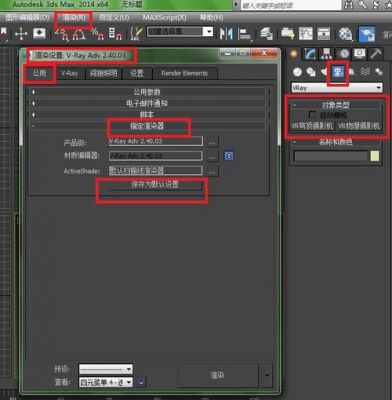Open the Hierarchy command panel tab

pyautogui.click(x=326, y=54)
